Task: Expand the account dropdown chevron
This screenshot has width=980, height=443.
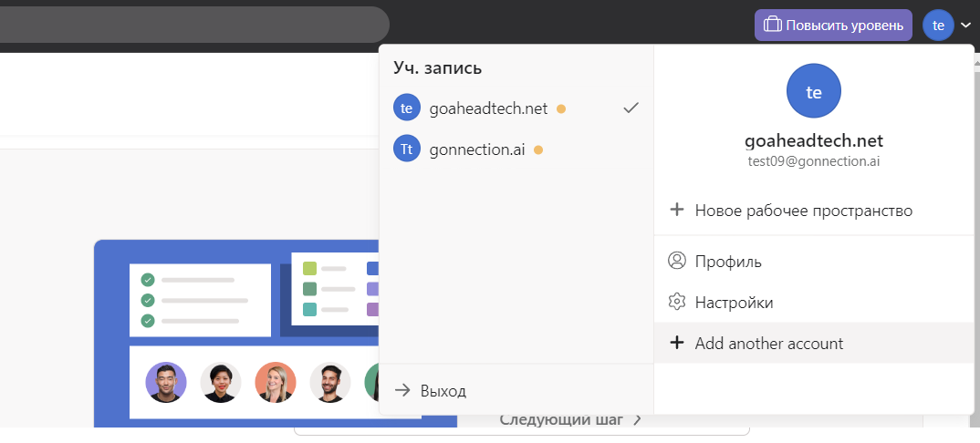Action: [965, 26]
